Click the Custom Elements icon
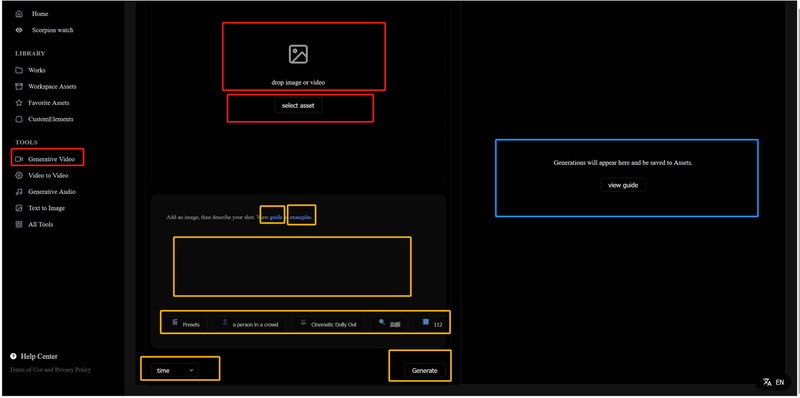The image size is (800, 398). tap(19, 119)
